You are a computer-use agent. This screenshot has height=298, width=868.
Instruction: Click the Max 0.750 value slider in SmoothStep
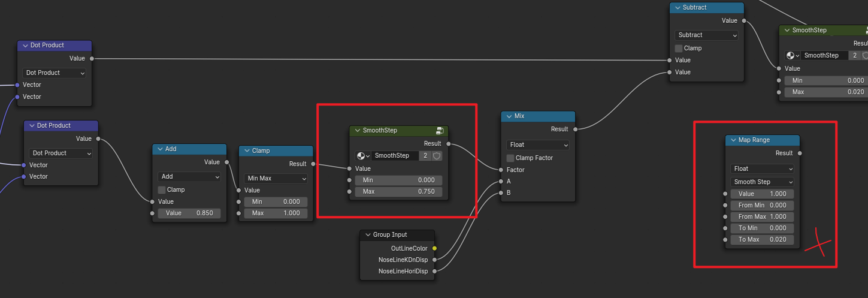398,192
